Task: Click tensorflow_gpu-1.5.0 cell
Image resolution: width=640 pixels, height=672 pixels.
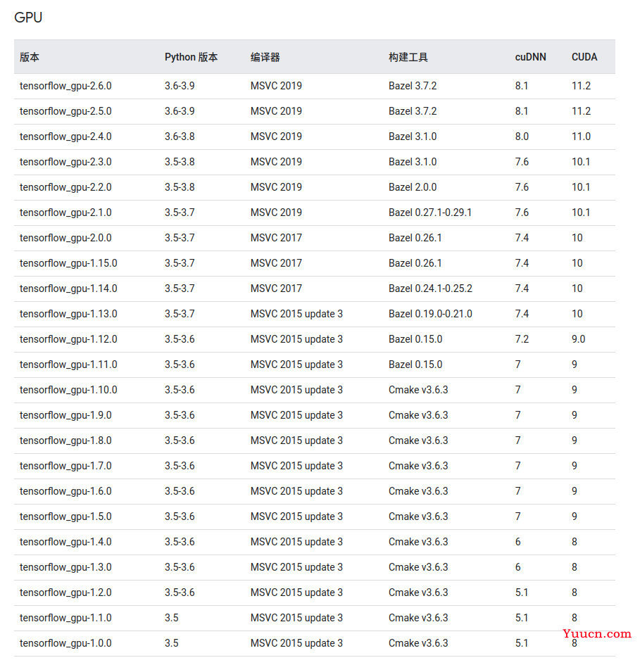Action: (x=65, y=516)
